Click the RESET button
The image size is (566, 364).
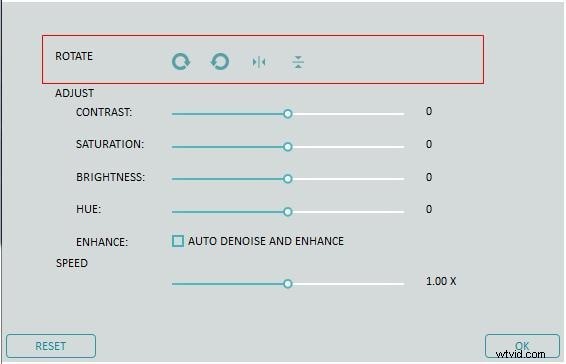pyautogui.click(x=51, y=346)
